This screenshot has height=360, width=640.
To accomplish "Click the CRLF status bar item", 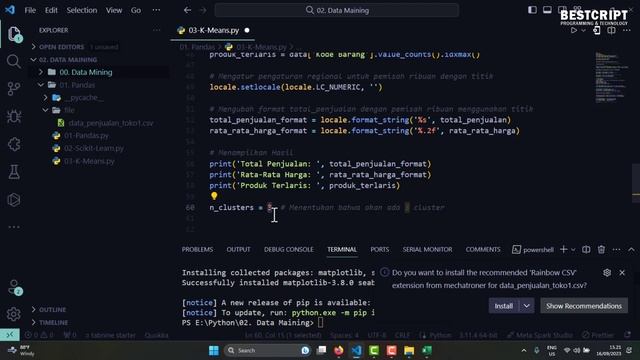I will pos(402,335).
